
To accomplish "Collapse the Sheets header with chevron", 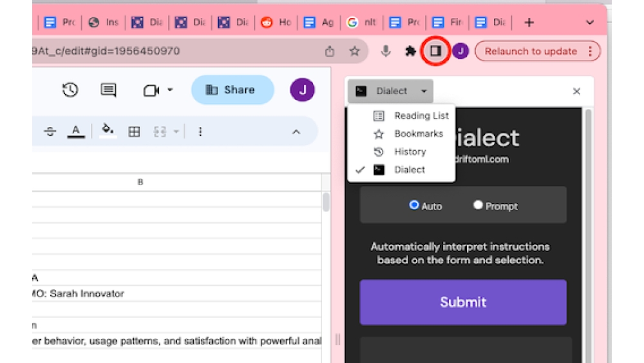I will (x=296, y=132).
